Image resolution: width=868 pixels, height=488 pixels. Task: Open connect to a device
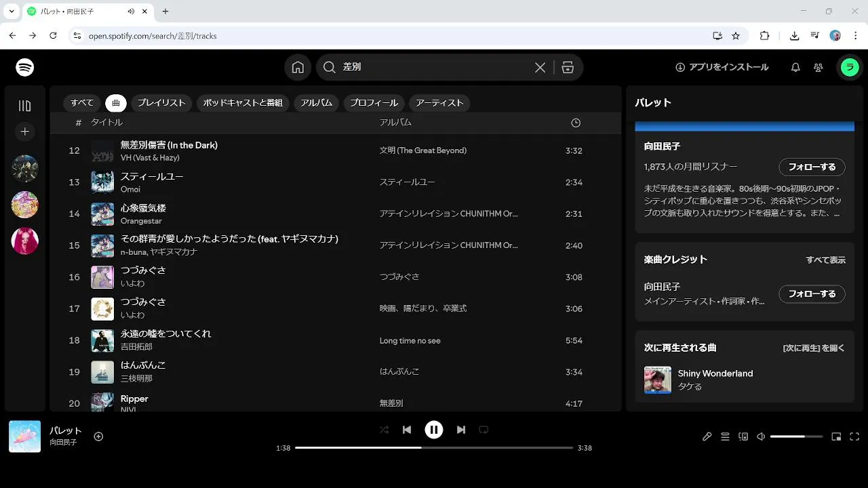pos(743,436)
